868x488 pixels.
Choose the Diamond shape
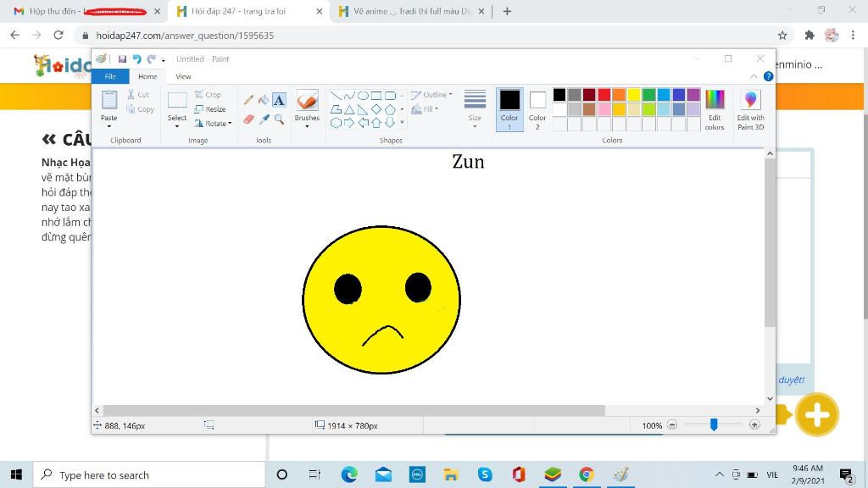click(x=376, y=109)
